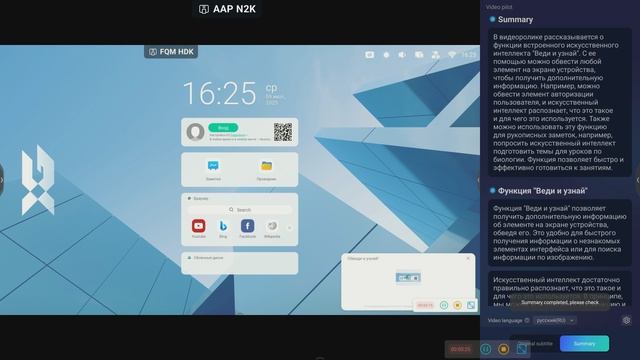This screenshot has width=640, height=360.
Task: Close the circle-and-learn popup window
Action: pos(468,258)
